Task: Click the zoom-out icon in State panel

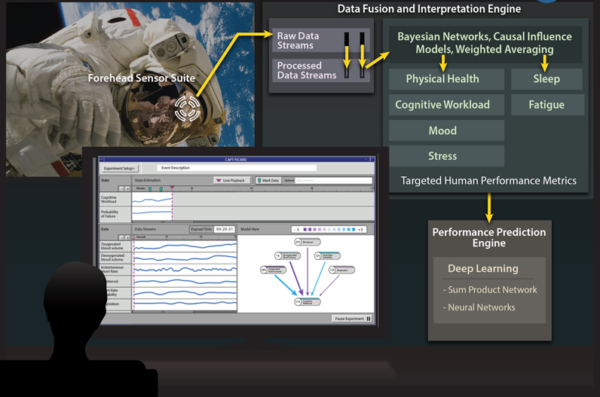Action: [121, 189]
